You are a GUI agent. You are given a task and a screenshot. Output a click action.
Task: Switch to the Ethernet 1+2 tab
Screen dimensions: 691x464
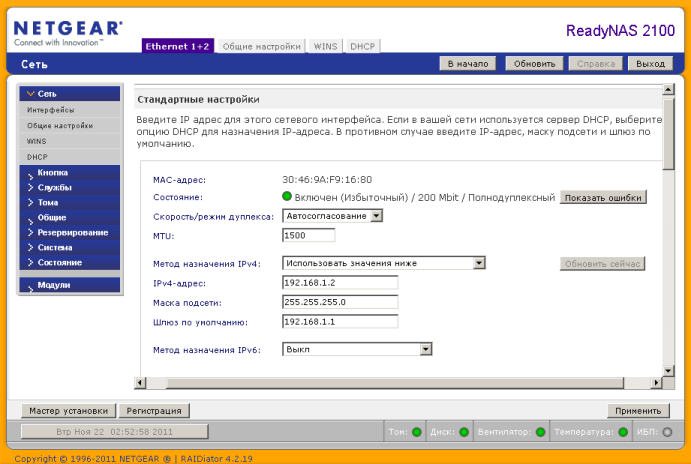click(178, 46)
